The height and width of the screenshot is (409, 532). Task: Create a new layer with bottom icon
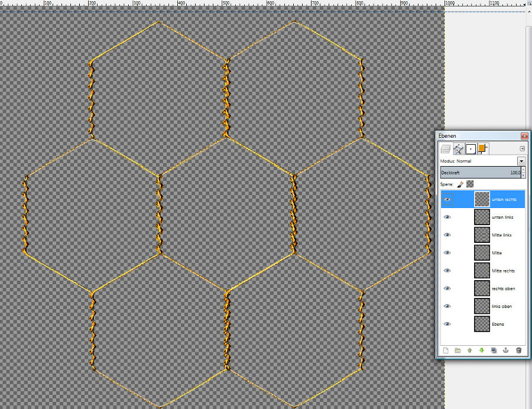[x=446, y=350]
